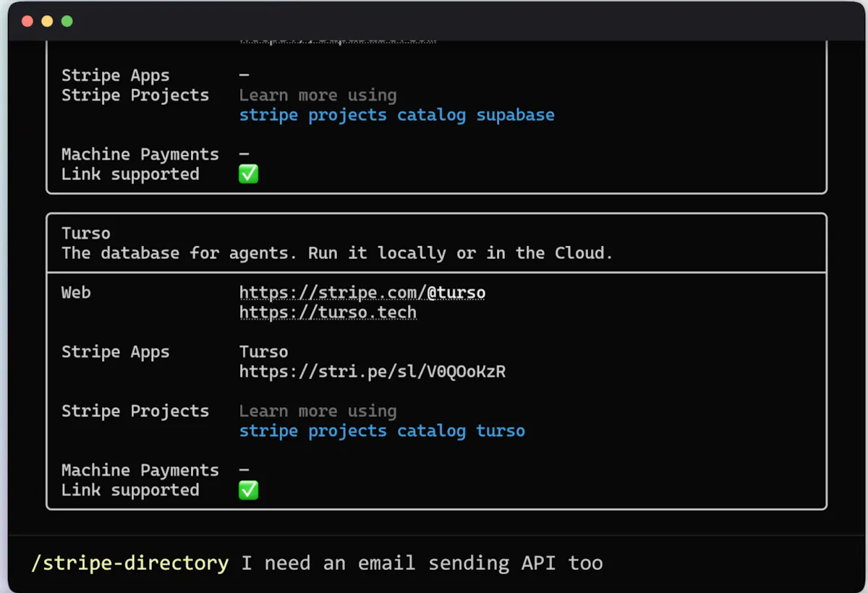Click 'Link supported' label in the Supabase card
This screenshot has width=868, height=593.
tap(130, 174)
